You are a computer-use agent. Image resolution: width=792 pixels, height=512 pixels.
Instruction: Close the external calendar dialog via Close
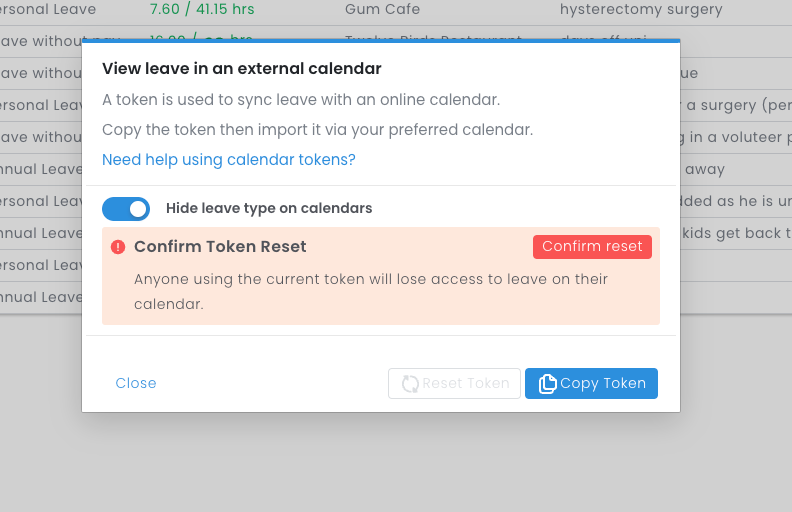(136, 383)
